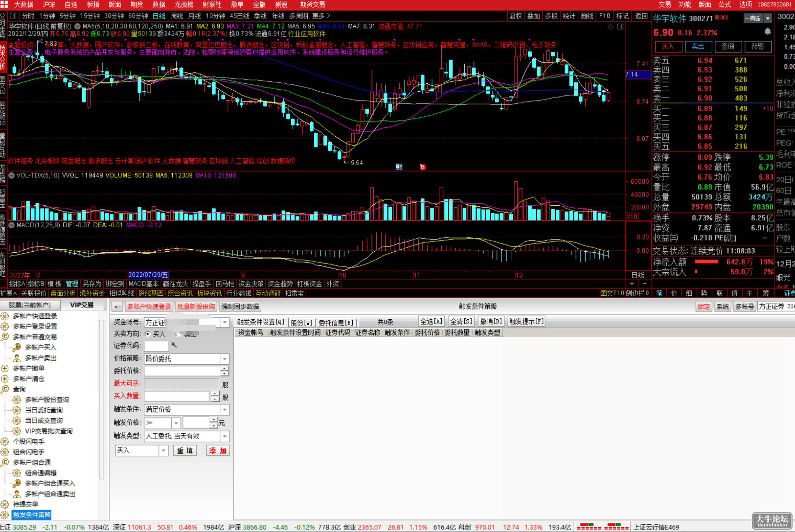The image size is (795, 532).
Task: Switch to the 周线 weekly chart period
Action: pos(177,16)
